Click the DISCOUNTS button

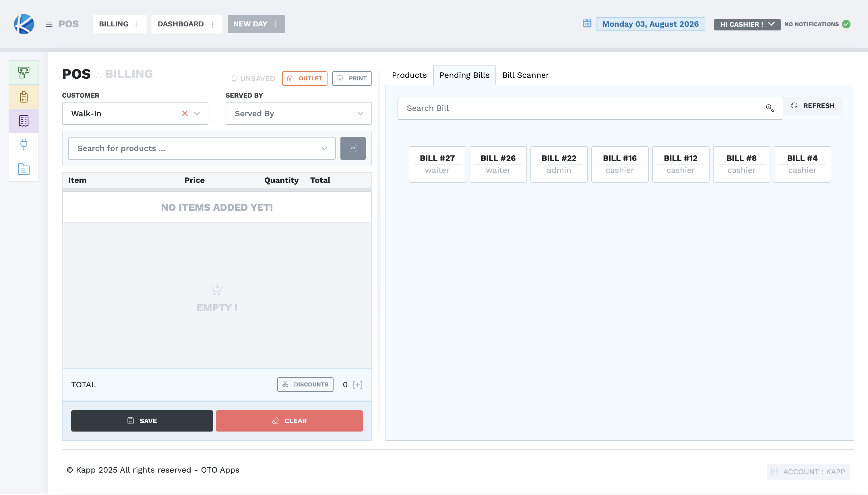click(x=305, y=384)
